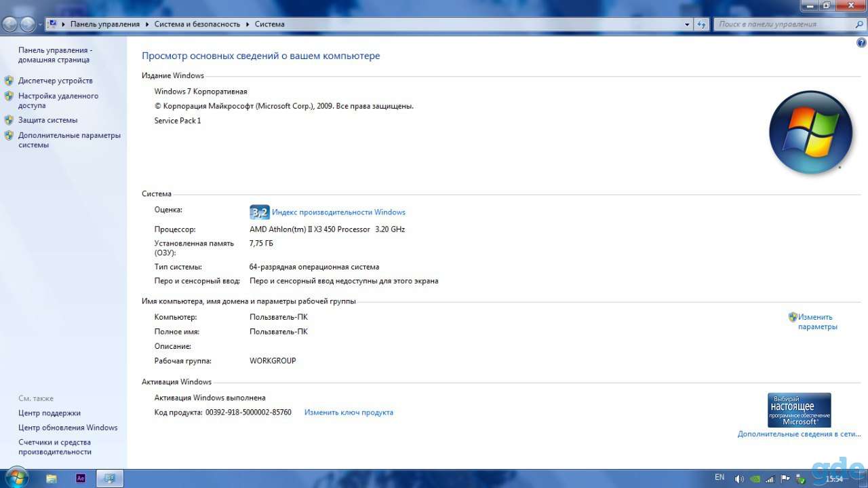Click the volume speaker tray icon
868x488 pixels.
(x=739, y=478)
